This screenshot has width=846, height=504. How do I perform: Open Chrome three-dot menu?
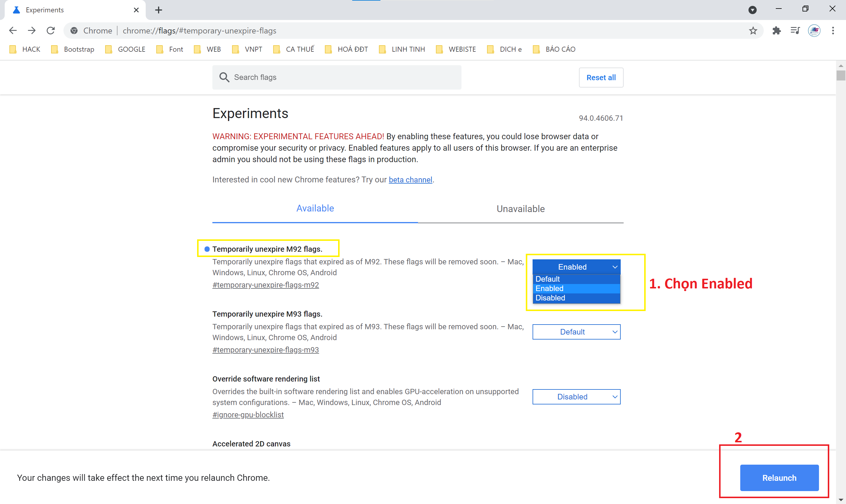833,31
